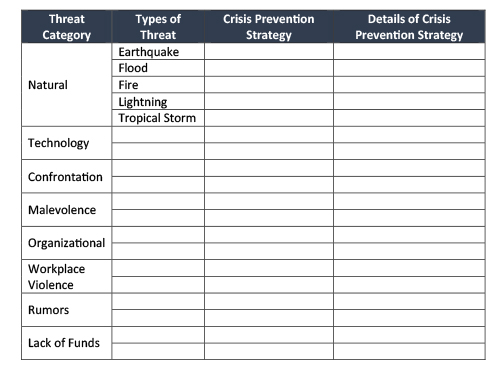Screen dimensions: 500x376
Task: Click the Tropical Storm cell
Action: 158,118
